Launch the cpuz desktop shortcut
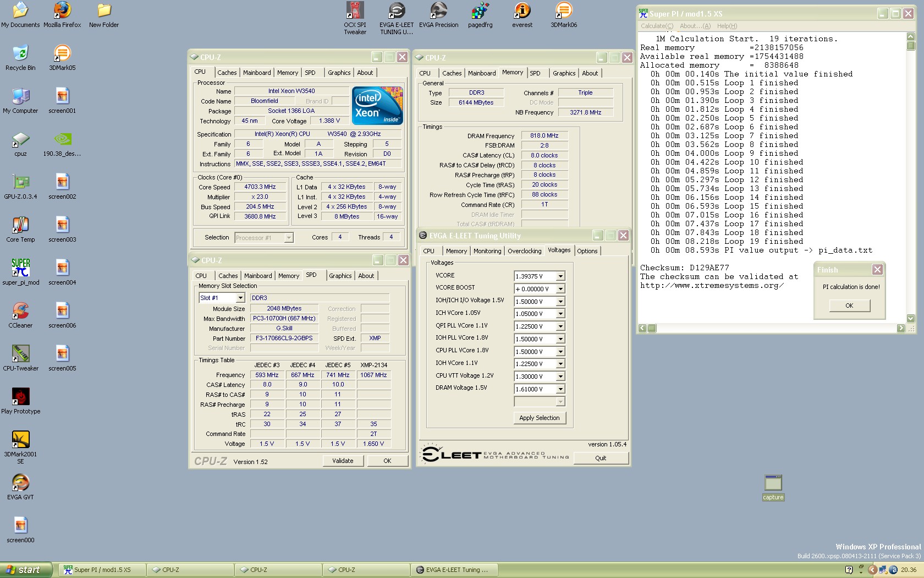Screen dimensions: 924x578 (x=20, y=144)
